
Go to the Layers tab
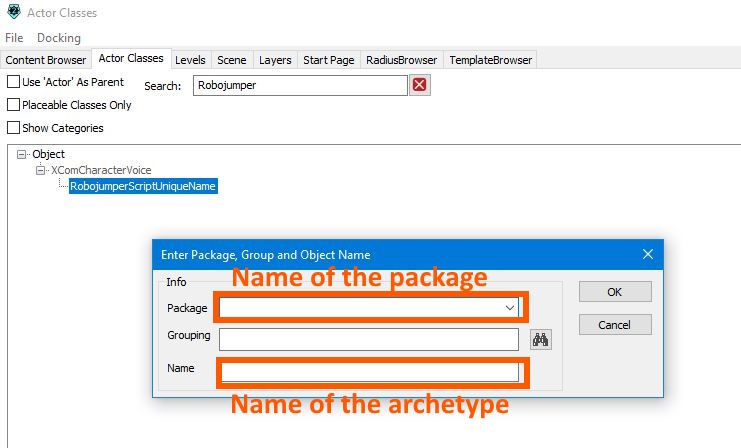[x=275, y=60]
